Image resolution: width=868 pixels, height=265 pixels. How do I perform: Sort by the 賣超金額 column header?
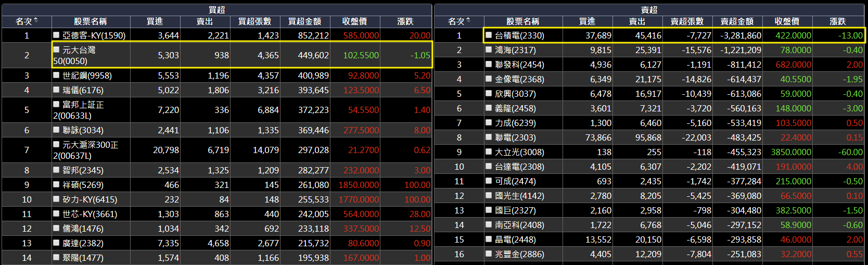pos(737,21)
